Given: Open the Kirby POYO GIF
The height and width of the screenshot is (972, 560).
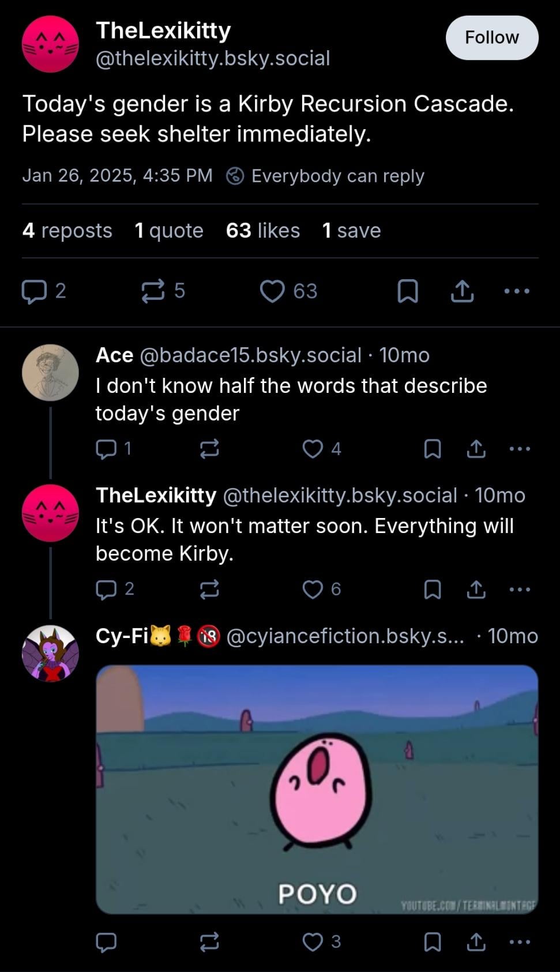Looking at the screenshot, I should point(317,789).
